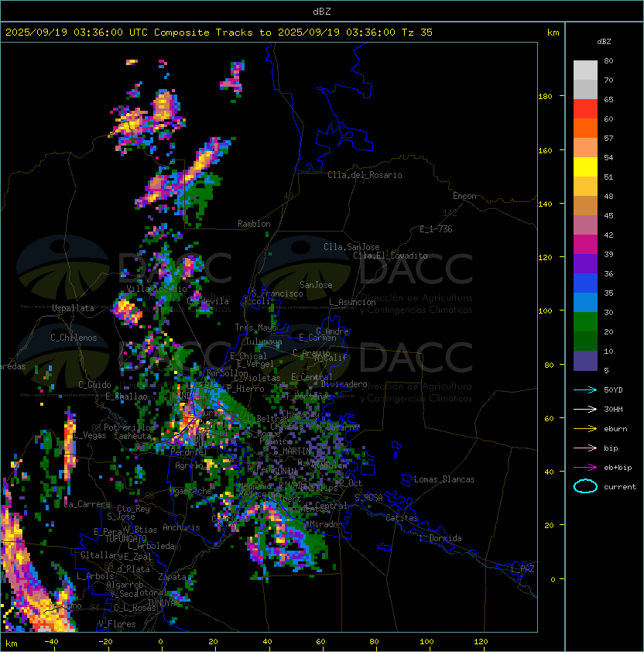Pick the slate blue swatch between 10 and 5
Viewport: 644px width, 652px height.
pos(585,361)
